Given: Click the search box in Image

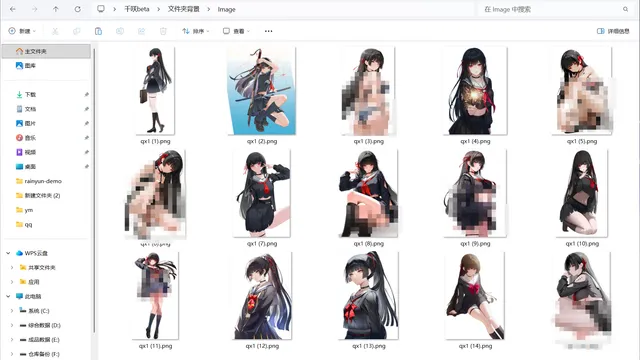Looking at the screenshot, I should pos(555,9).
